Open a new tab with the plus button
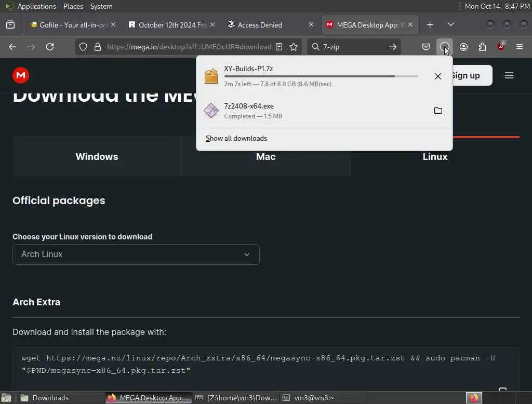Image resolution: width=532 pixels, height=404 pixels. tap(430, 25)
